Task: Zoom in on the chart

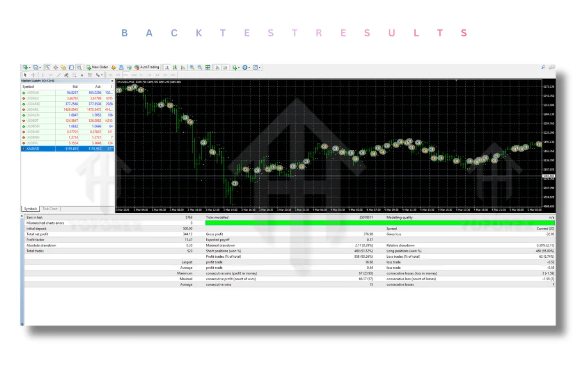Action: (x=192, y=67)
